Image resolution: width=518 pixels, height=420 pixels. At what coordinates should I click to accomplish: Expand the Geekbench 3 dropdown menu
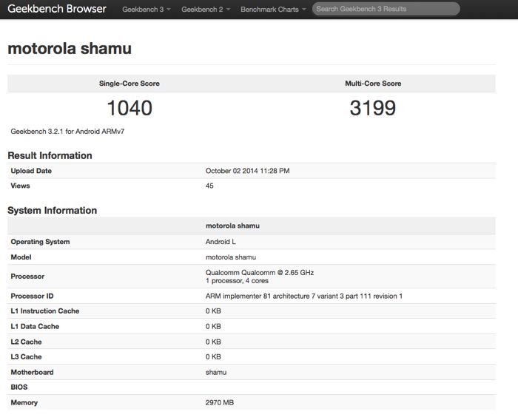pos(147,10)
